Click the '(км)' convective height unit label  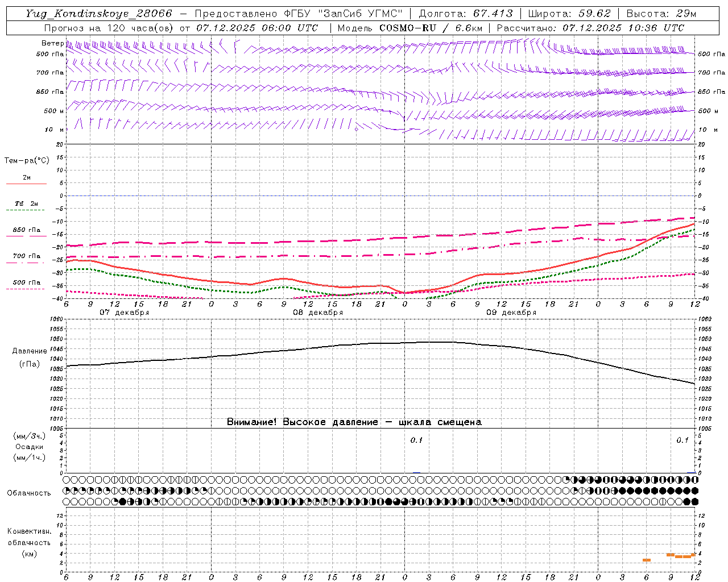click(x=29, y=554)
